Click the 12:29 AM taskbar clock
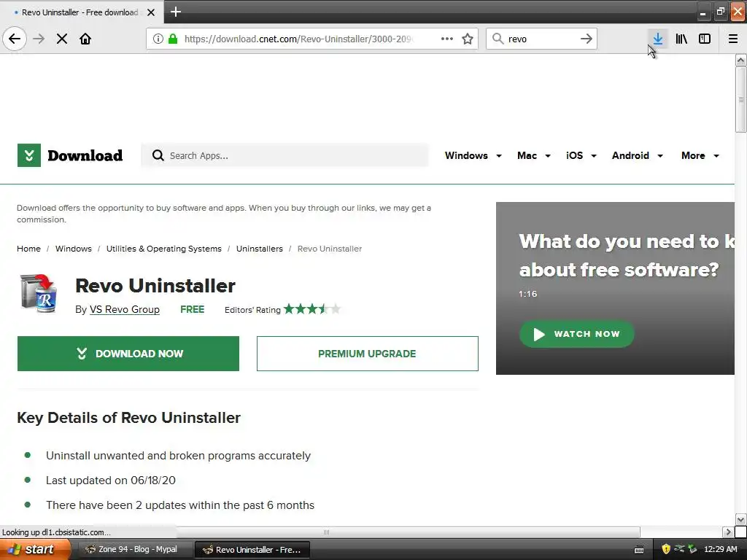747x560 pixels. [x=720, y=549]
